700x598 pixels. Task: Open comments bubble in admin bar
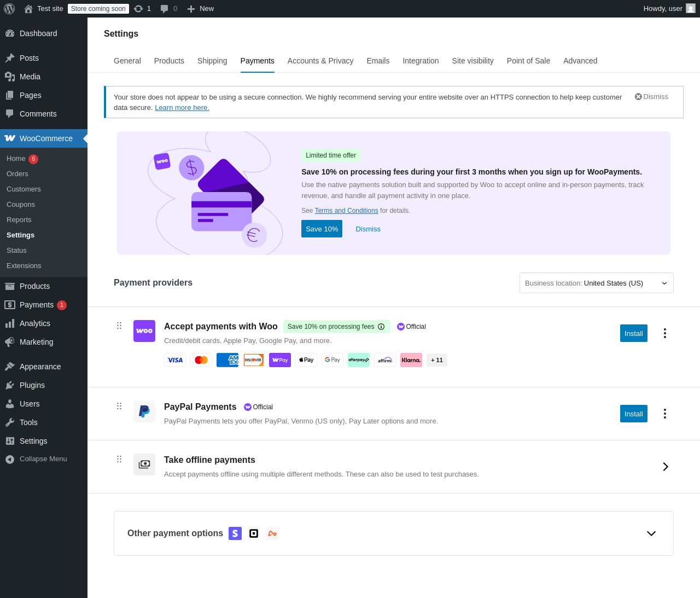click(x=164, y=9)
